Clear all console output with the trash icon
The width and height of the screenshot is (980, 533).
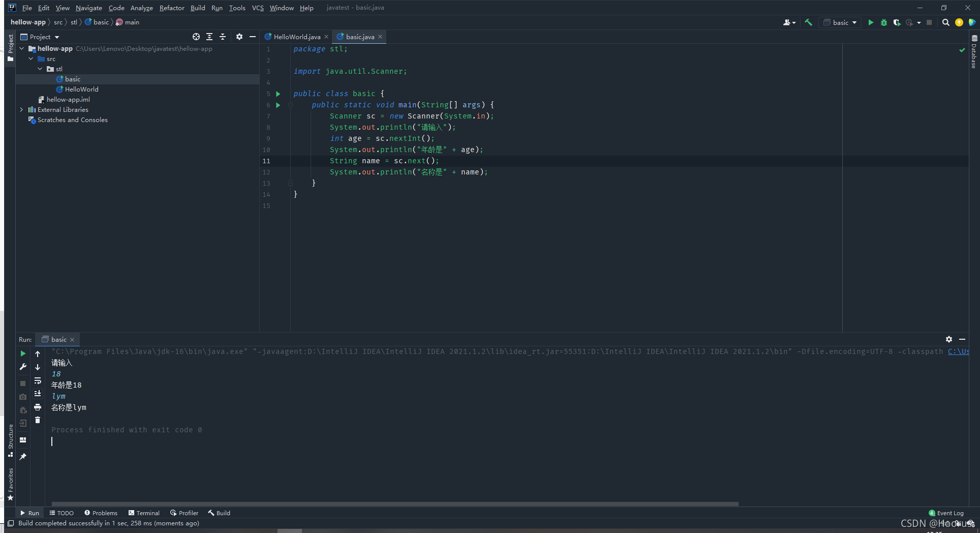[x=38, y=420]
